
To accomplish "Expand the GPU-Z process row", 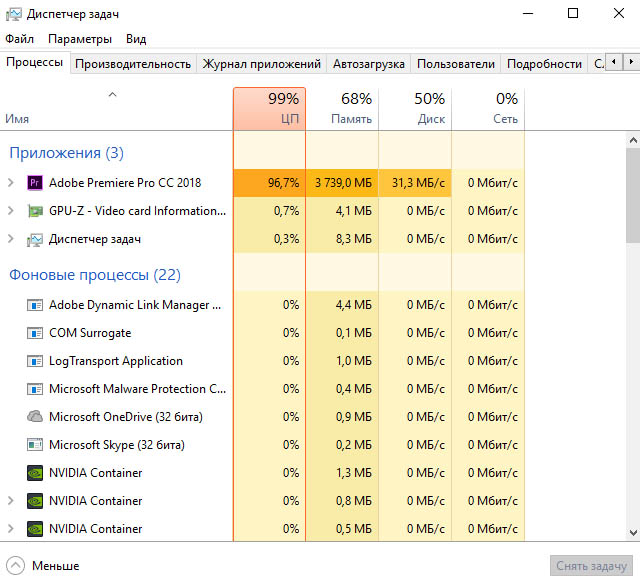I will [x=11, y=211].
